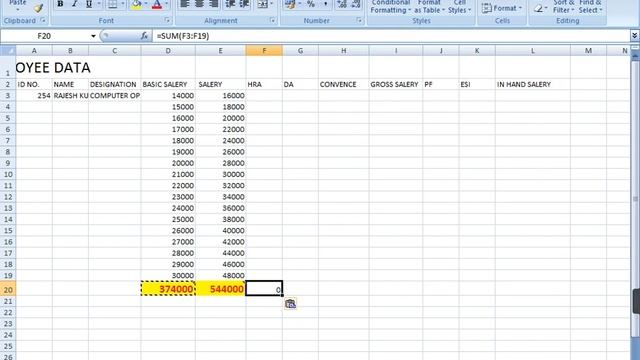Open the font color dropdown arrow
The image size is (640, 360).
coord(167,4)
